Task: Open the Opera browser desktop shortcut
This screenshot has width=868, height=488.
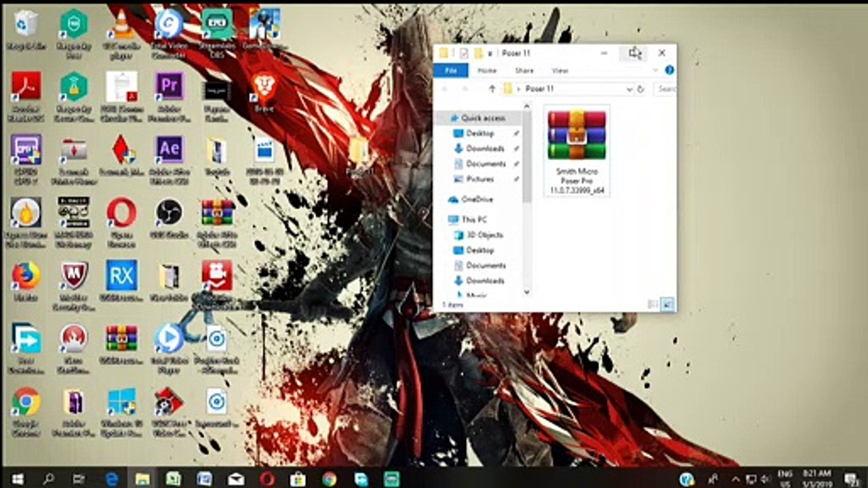Action: point(122,222)
